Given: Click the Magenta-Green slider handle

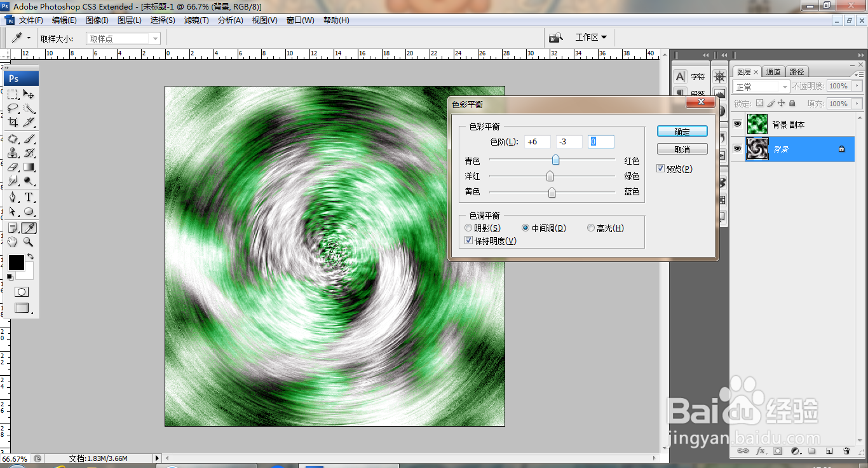Looking at the screenshot, I should (550, 176).
